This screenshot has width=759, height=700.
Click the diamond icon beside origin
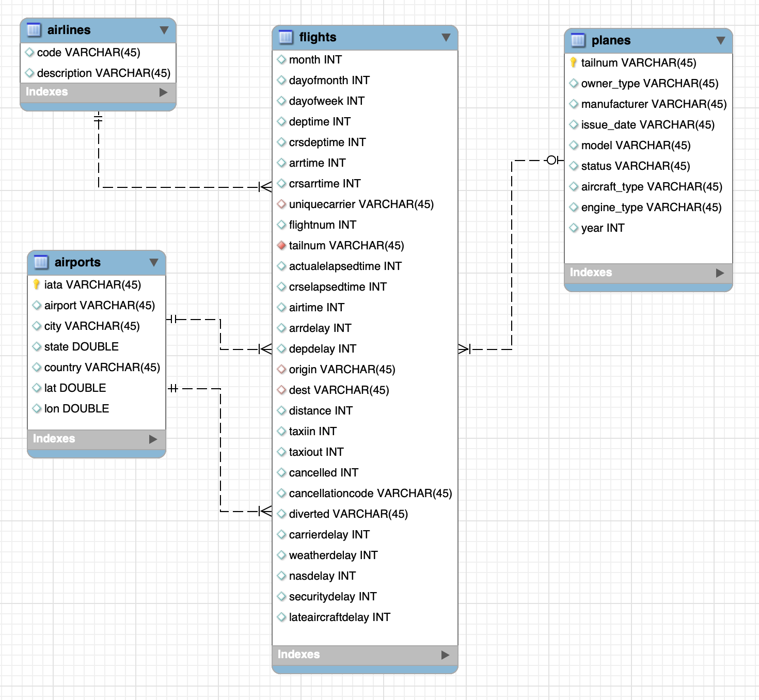pyautogui.click(x=281, y=369)
